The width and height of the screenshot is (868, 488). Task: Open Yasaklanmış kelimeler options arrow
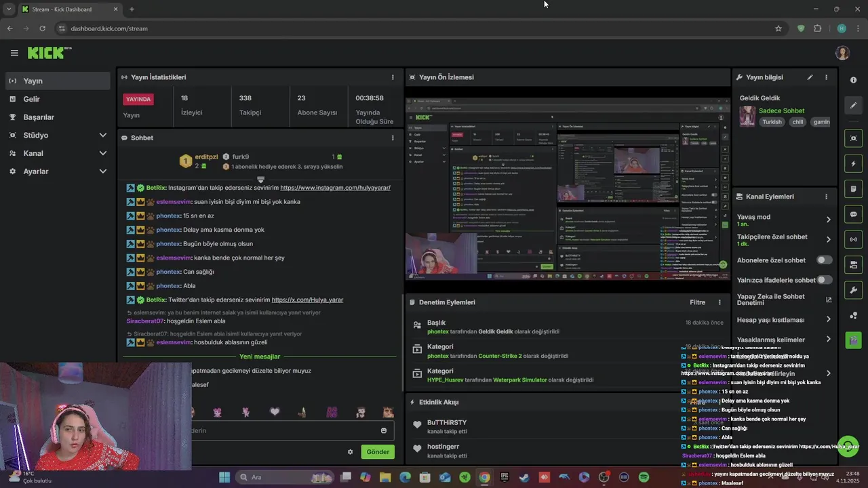[828, 339]
